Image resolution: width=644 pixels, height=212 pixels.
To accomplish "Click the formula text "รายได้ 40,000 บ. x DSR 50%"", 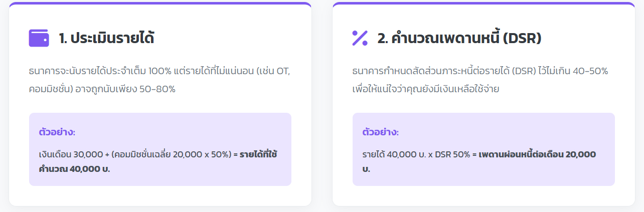I will pos(415,154).
